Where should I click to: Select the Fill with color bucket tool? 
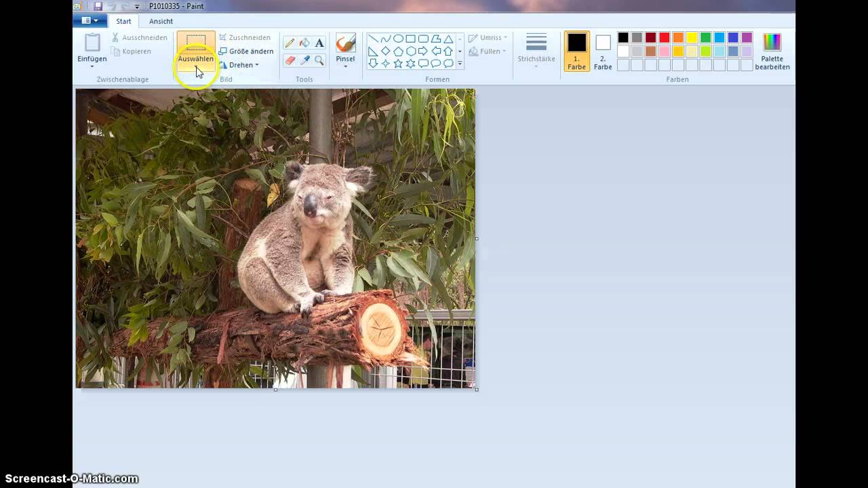[x=304, y=43]
